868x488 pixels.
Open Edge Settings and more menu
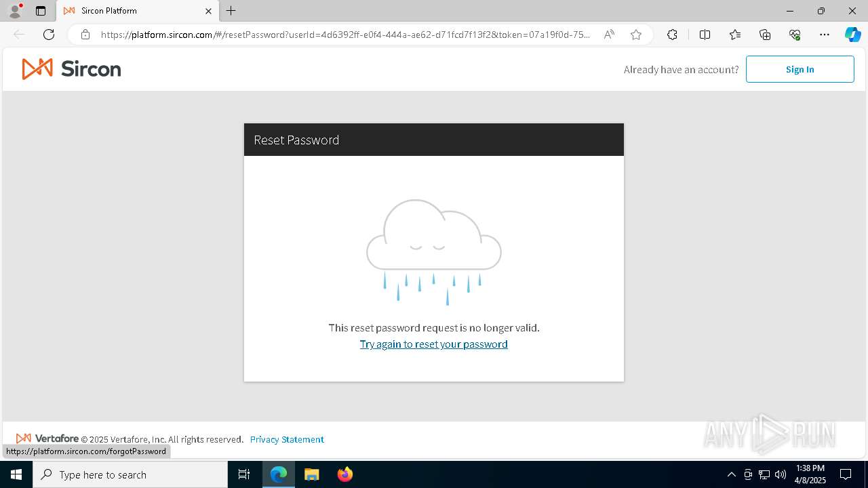tap(825, 35)
